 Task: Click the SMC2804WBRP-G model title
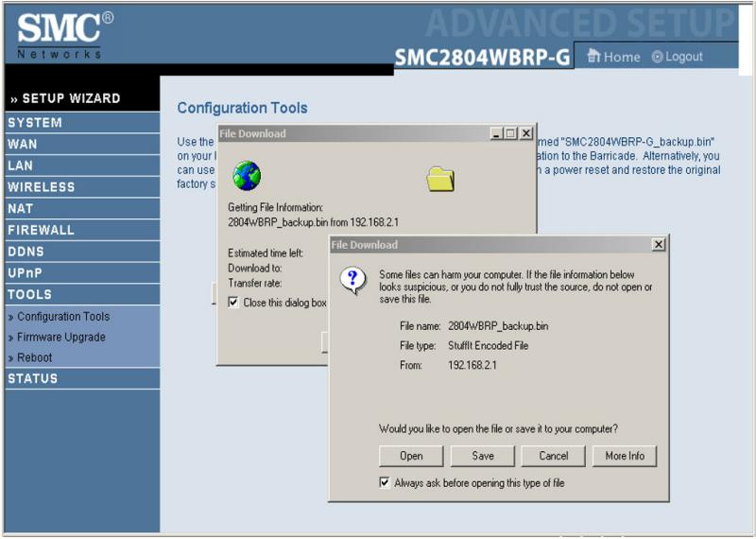(482, 58)
